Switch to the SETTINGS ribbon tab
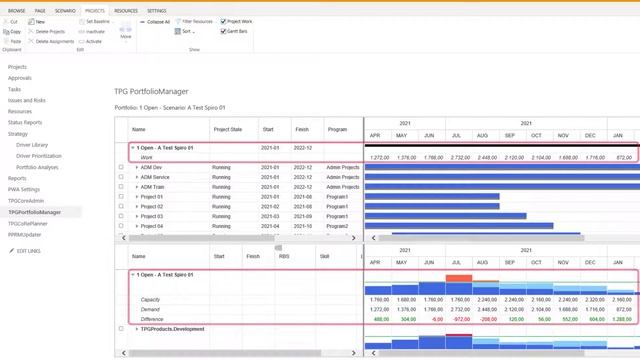Image resolution: width=640 pixels, height=360 pixels. 157,11
